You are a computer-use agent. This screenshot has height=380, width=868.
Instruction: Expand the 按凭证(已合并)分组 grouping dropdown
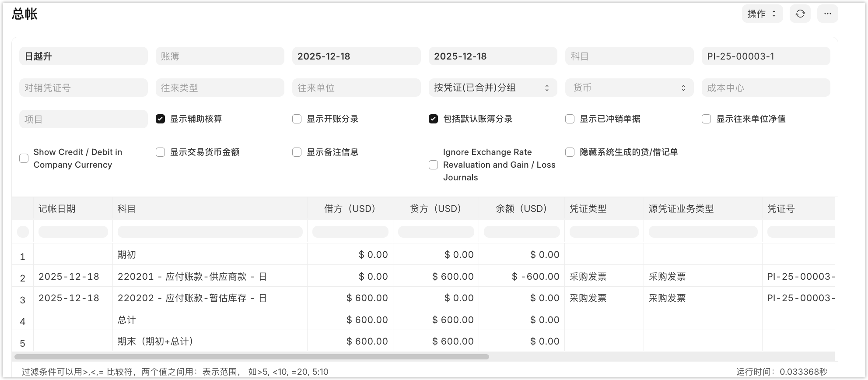[x=492, y=88]
